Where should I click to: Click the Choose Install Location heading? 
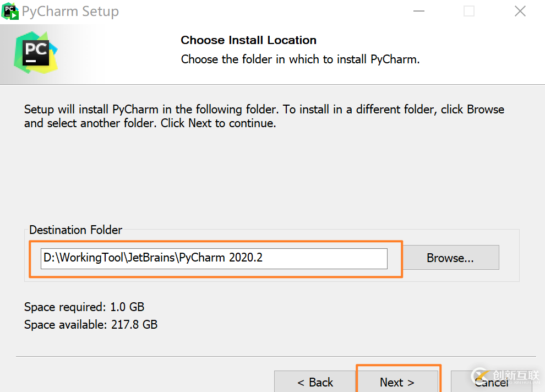248,40
